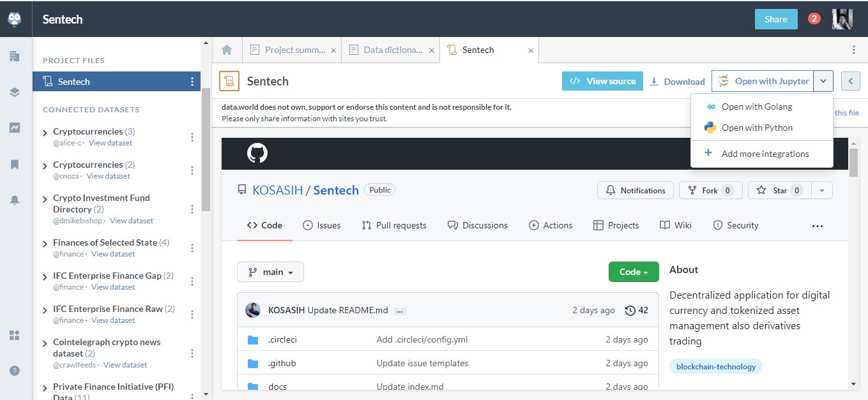Open options for Cryptocurrencies by alice-c
This screenshot has height=400, width=868.
pos(192,137)
